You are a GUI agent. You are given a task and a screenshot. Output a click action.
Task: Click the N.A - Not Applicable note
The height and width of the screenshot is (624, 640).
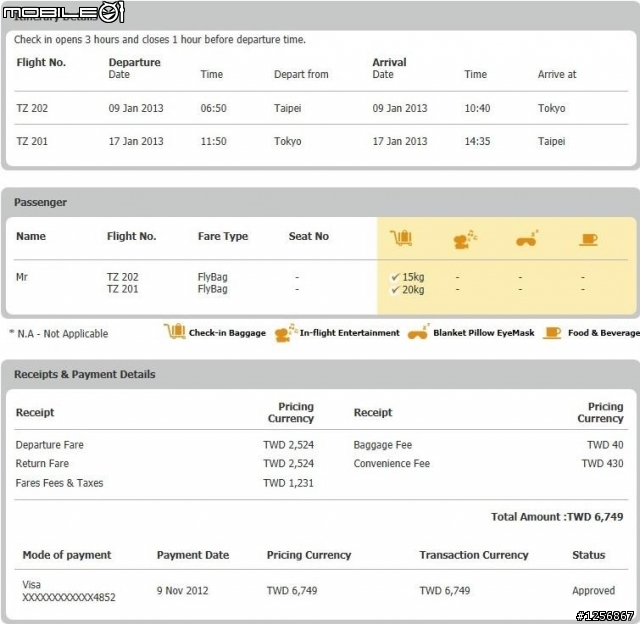coord(59,334)
